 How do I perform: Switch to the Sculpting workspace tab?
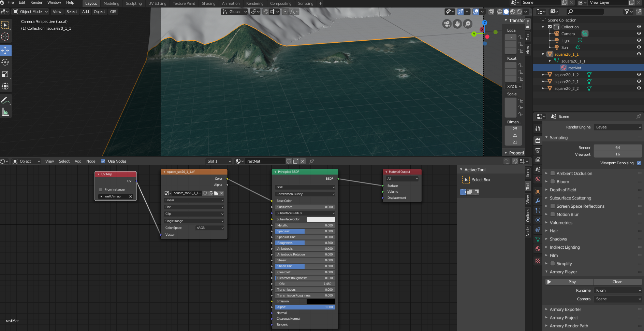coord(134,3)
